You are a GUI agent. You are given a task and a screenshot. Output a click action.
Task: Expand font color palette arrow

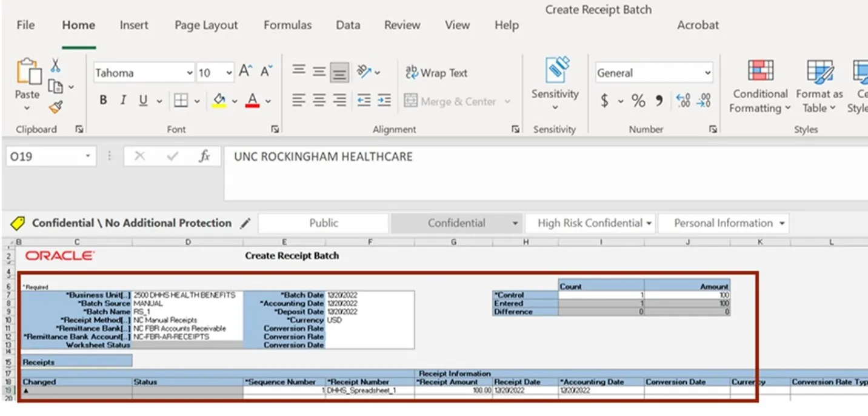tap(268, 101)
